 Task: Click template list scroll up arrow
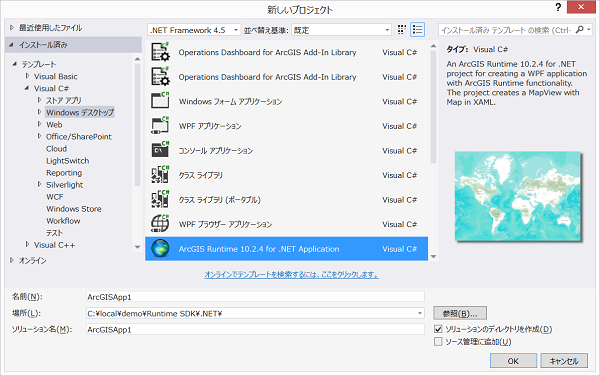434,46
